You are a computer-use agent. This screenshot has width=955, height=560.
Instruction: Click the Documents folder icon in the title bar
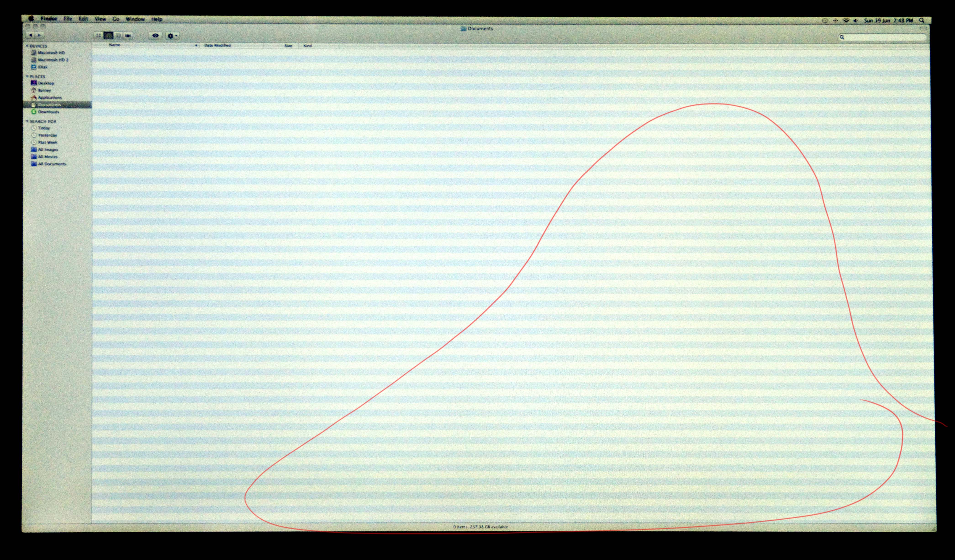[463, 28]
